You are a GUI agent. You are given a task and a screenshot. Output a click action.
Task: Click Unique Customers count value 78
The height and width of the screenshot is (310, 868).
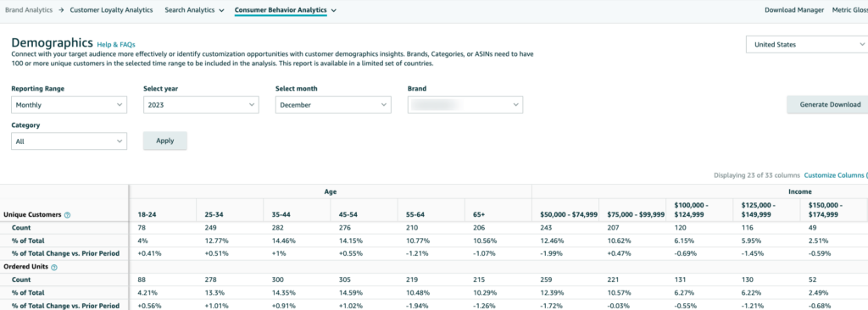pyautogui.click(x=142, y=228)
